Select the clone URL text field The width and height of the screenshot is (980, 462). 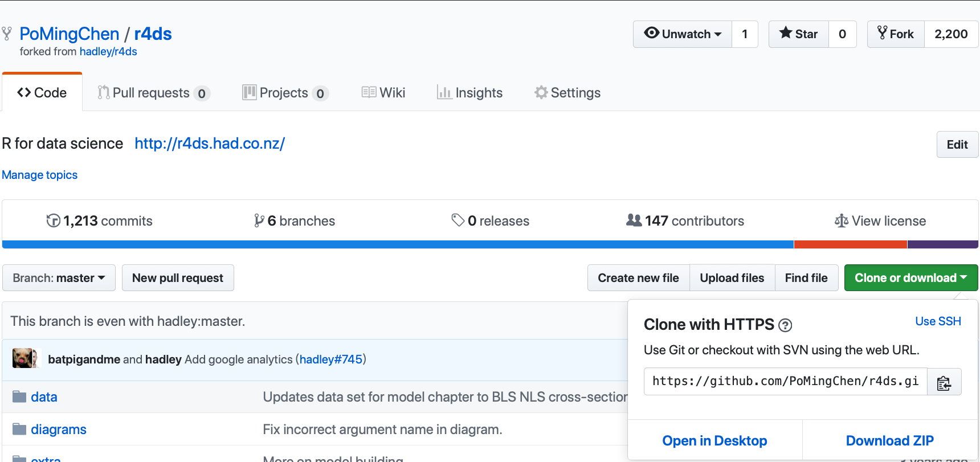[786, 382]
